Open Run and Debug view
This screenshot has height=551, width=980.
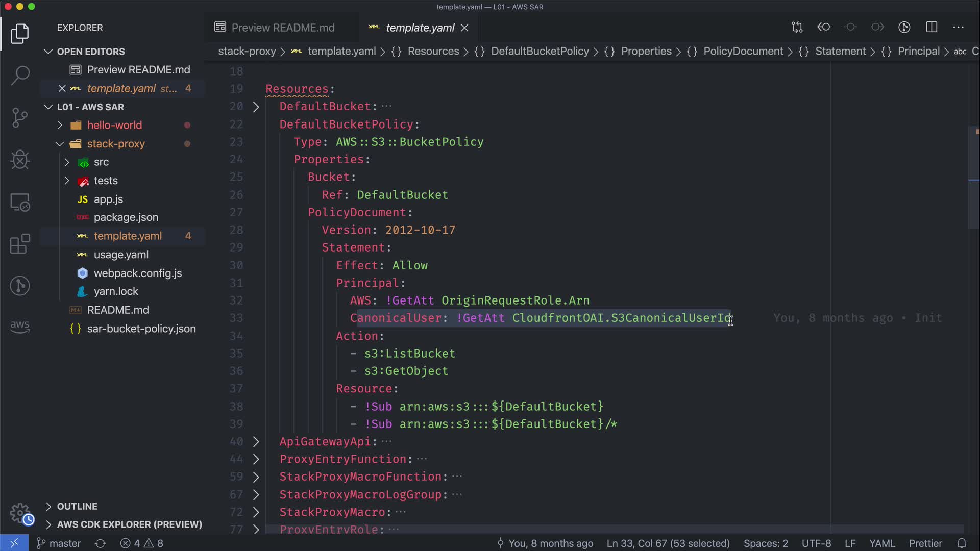(20, 160)
